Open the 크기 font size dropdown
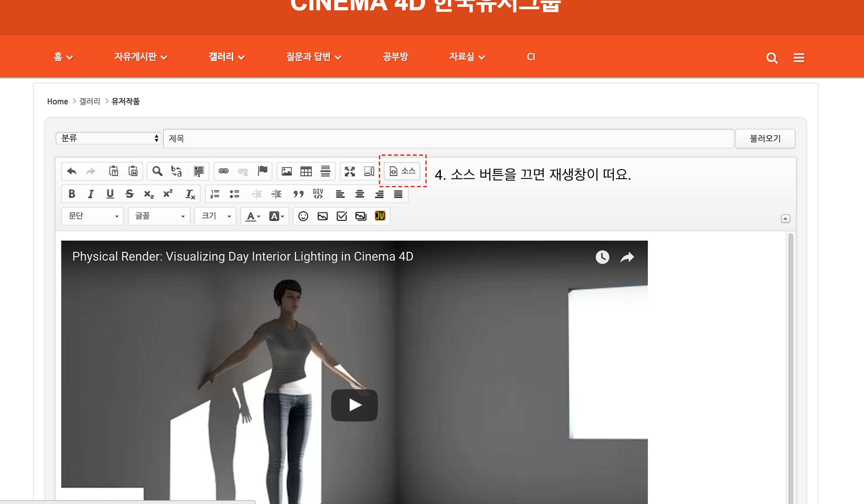This screenshot has height=504, width=864. pyautogui.click(x=215, y=216)
